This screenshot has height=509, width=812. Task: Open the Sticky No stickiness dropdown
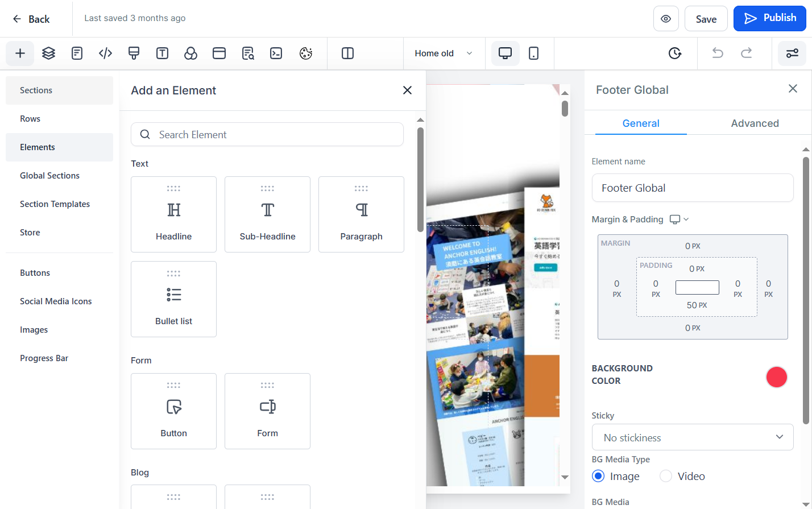pos(693,437)
